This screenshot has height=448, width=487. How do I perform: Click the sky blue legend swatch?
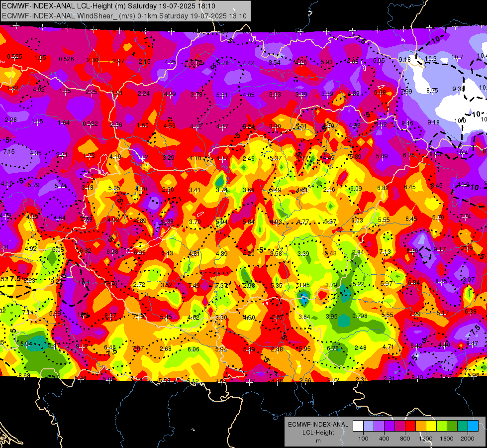[x=473, y=426]
